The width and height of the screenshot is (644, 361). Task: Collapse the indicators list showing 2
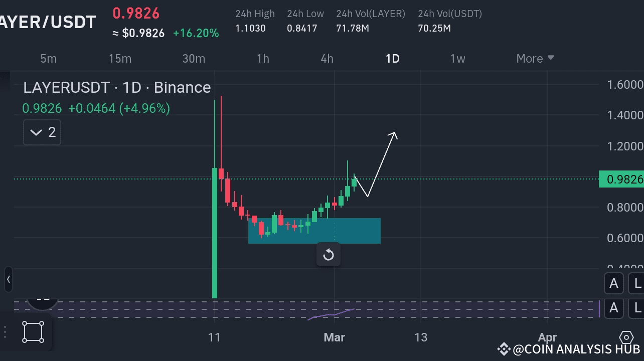[42, 132]
